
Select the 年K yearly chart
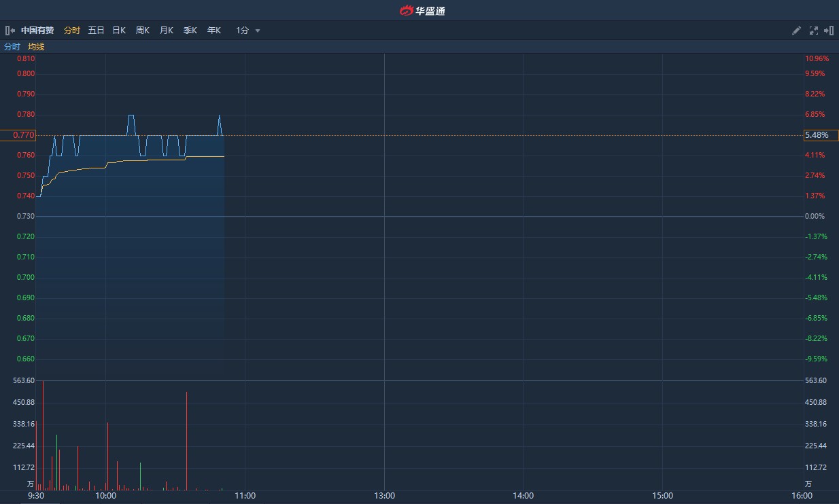tap(213, 31)
